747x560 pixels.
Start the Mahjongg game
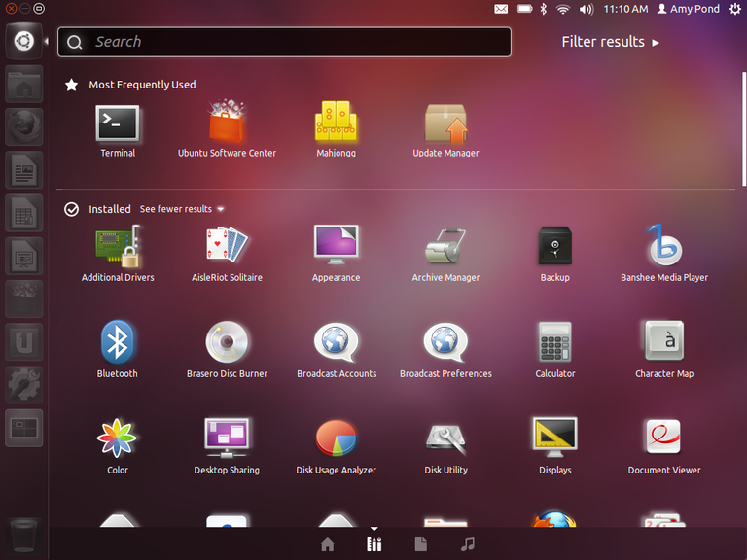click(x=336, y=121)
